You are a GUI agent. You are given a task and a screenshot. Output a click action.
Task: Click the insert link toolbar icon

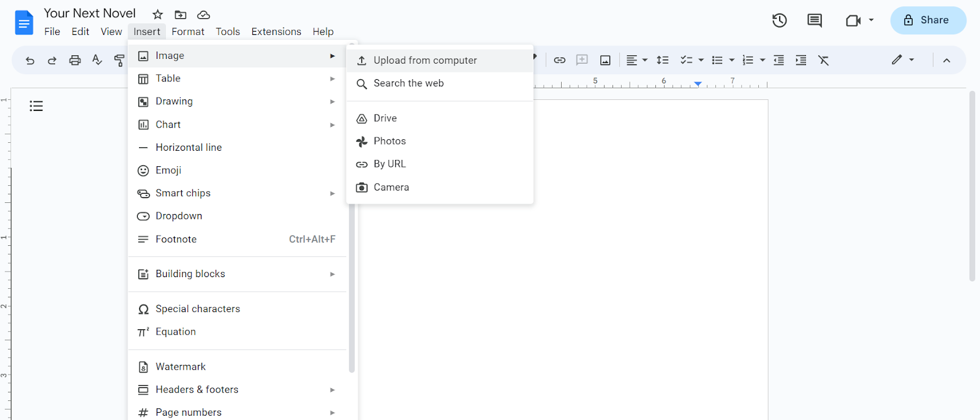(x=559, y=60)
